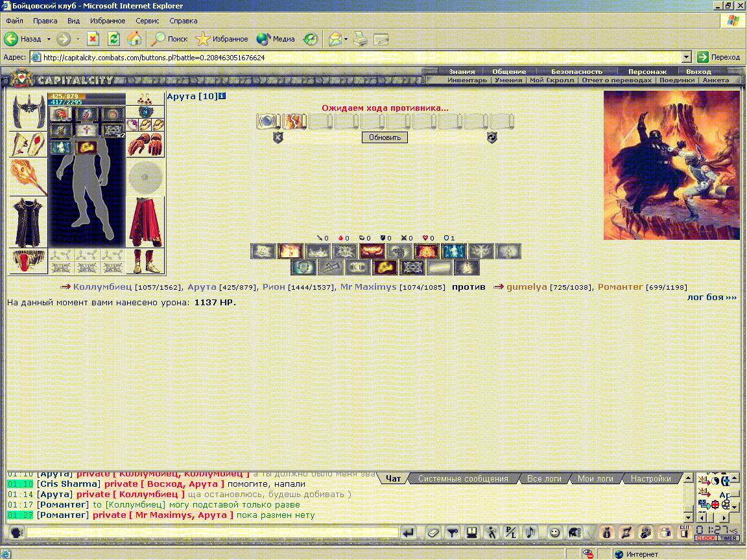Click the browser Поиск toolbar button

pyautogui.click(x=169, y=39)
